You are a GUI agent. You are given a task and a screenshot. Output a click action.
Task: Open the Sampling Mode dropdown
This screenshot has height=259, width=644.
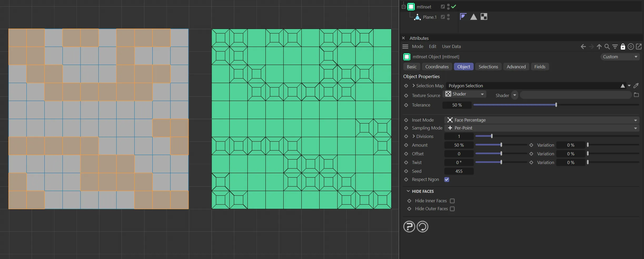[542, 128]
